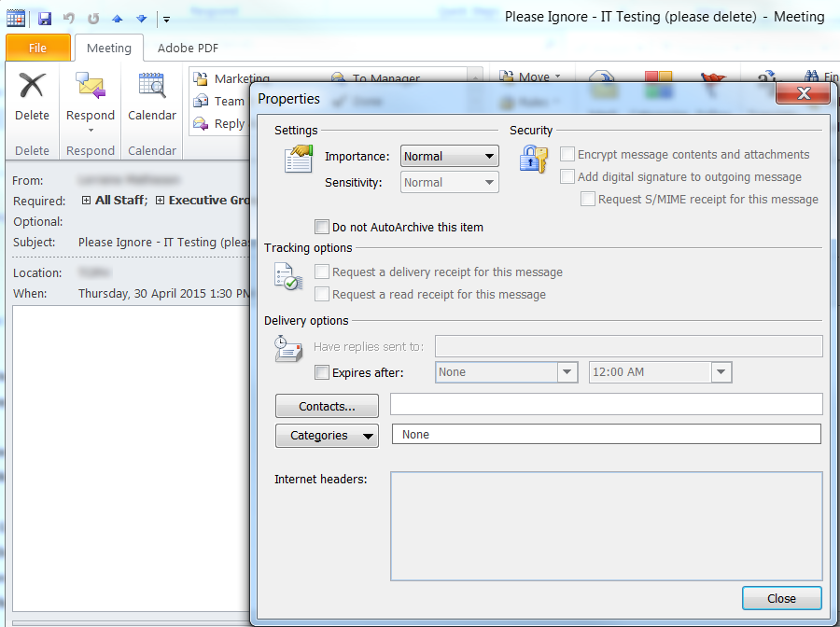Open the Importance dropdown
This screenshot has height=627, width=840.
pyautogui.click(x=450, y=157)
